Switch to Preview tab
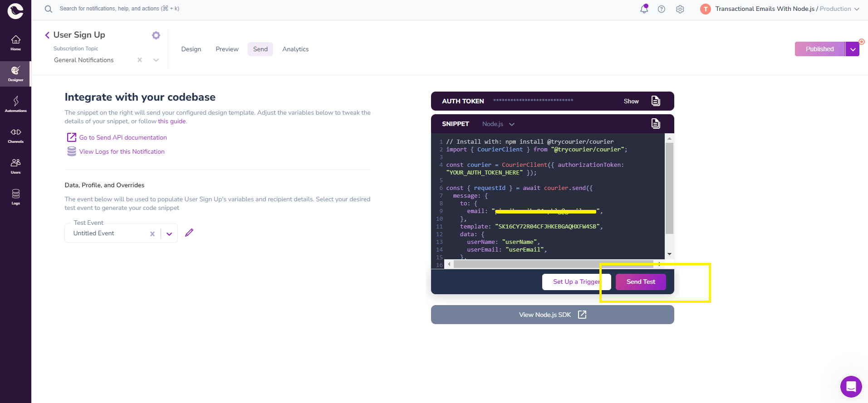 point(227,49)
